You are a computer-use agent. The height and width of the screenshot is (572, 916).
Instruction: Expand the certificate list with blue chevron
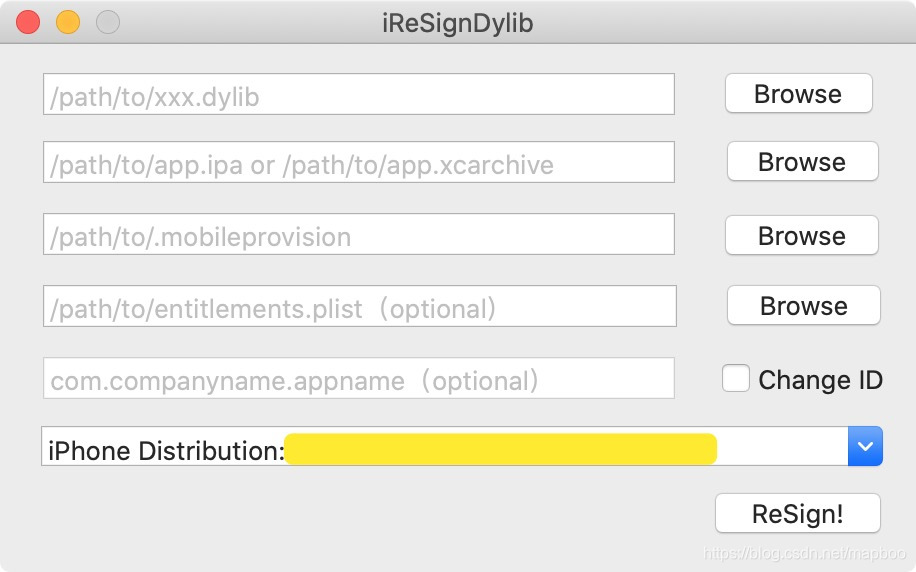click(865, 446)
